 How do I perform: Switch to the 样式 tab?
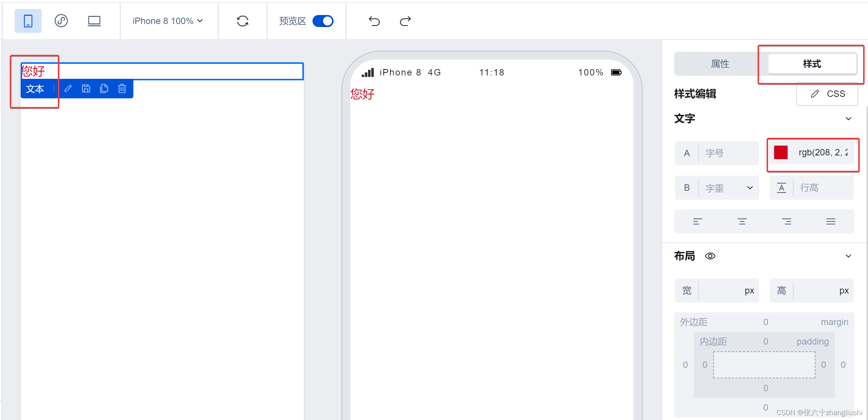812,64
